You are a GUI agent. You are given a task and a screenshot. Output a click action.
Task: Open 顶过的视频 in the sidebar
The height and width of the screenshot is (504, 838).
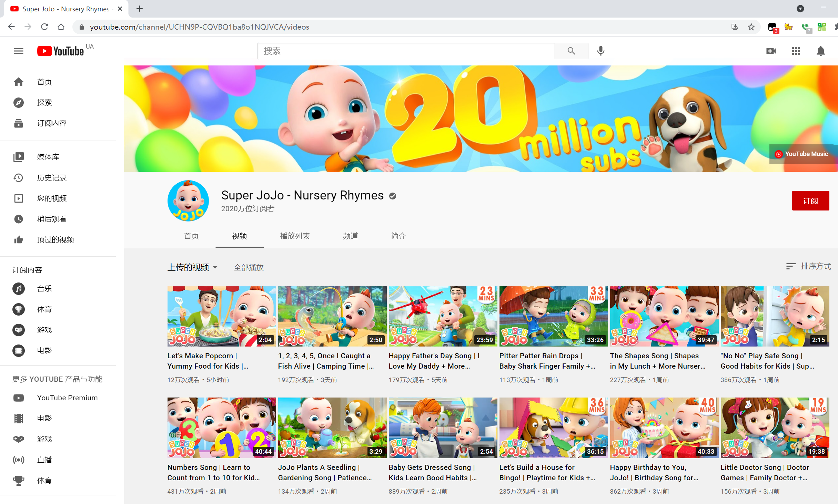pos(58,240)
